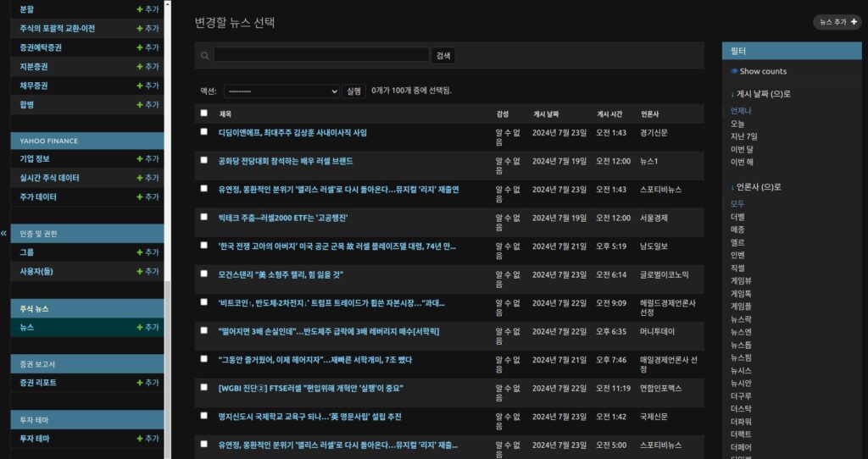Sort by 감성 column header

pos(502,114)
